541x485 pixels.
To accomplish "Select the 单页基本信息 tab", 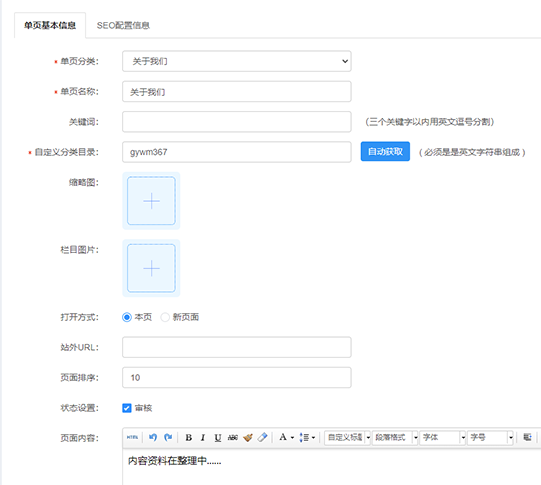I will click(50, 25).
